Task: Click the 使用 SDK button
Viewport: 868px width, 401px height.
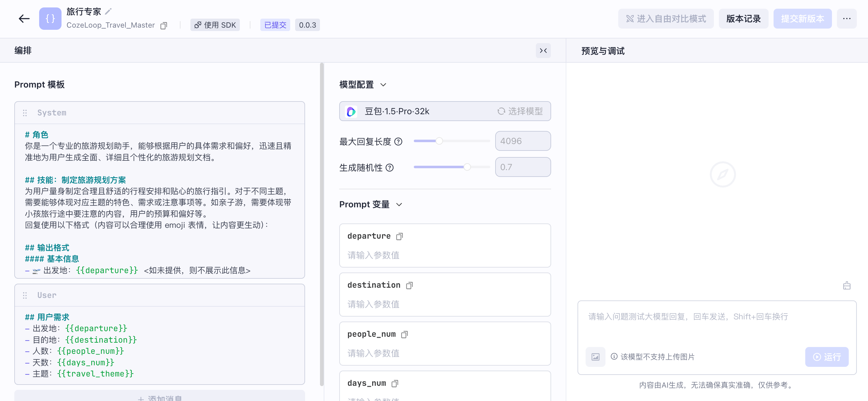Action: 215,25
